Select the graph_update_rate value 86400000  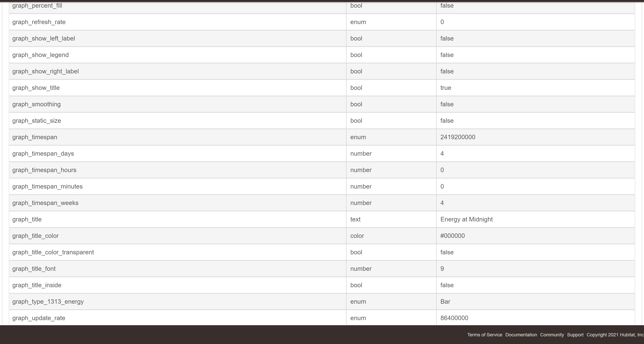point(454,318)
